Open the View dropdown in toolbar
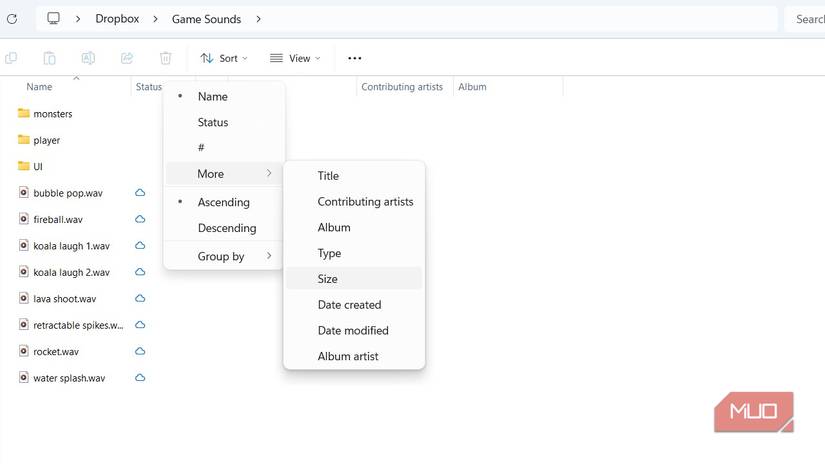 tap(295, 58)
